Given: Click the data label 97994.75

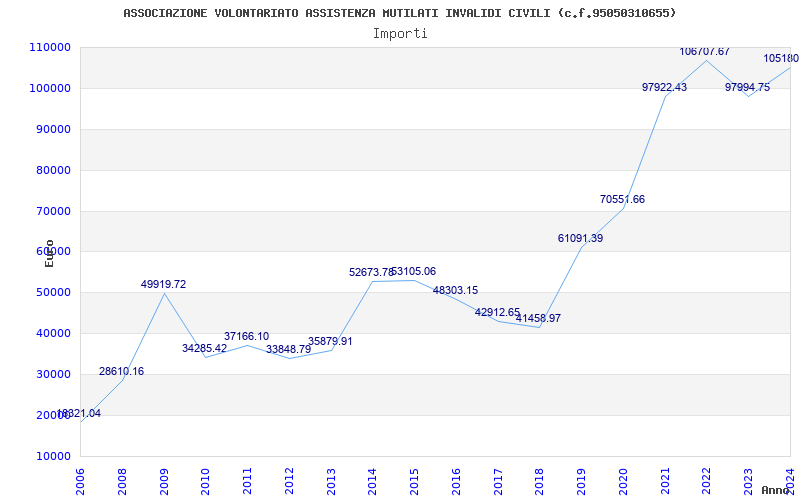Looking at the screenshot, I should click(x=747, y=87).
